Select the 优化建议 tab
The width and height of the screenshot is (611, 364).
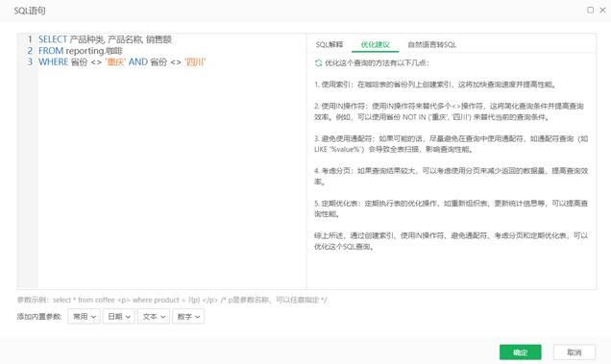pyautogui.click(x=375, y=44)
